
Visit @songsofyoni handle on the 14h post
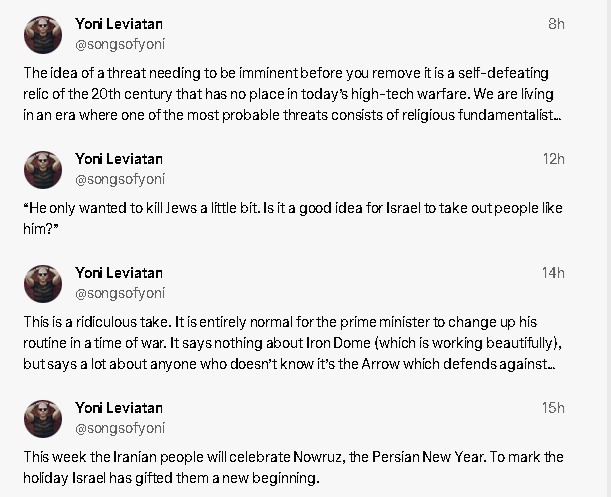[120, 293]
